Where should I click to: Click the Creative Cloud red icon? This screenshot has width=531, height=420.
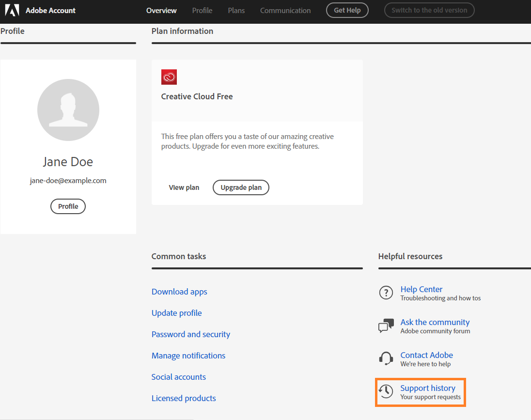(169, 77)
